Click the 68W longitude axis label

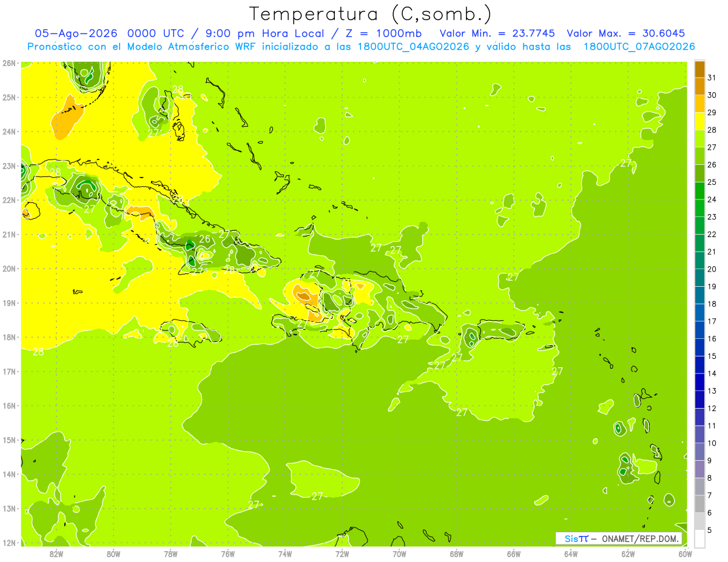pyautogui.click(x=457, y=554)
